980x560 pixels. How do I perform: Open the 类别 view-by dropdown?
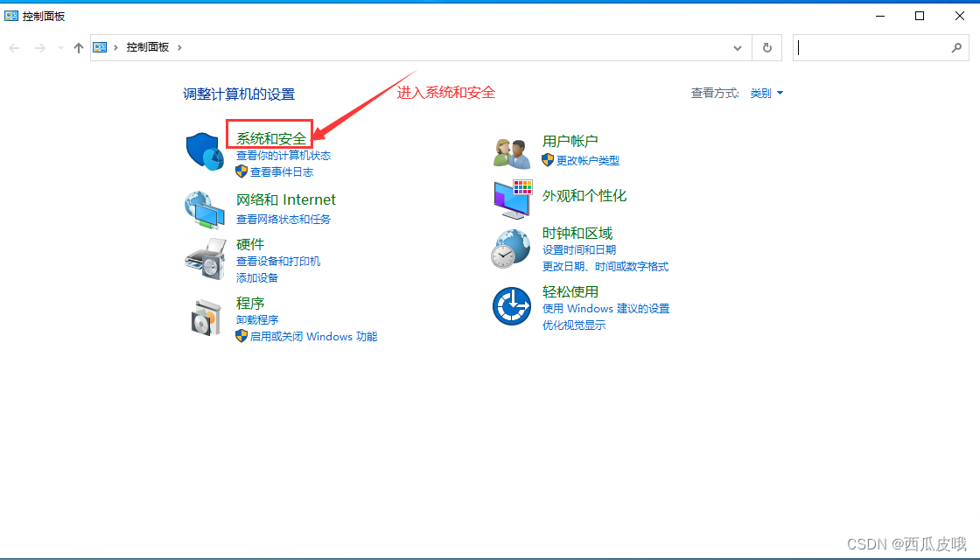[x=766, y=93]
